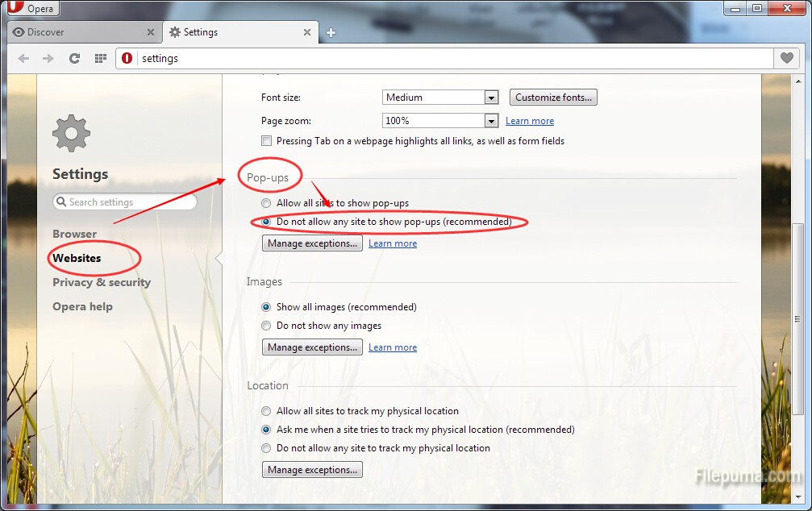Select Allow all sites to show pop-ups
This screenshot has height=511, width=812.
pos(266,203)
